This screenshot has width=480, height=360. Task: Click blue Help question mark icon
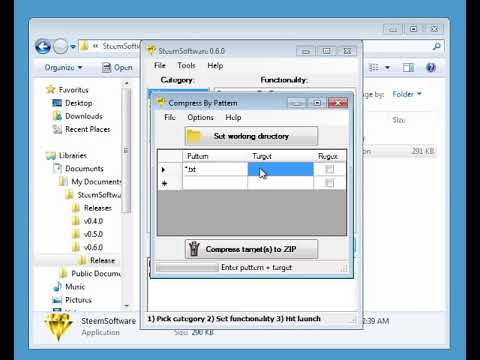click(x=431, y=68)
